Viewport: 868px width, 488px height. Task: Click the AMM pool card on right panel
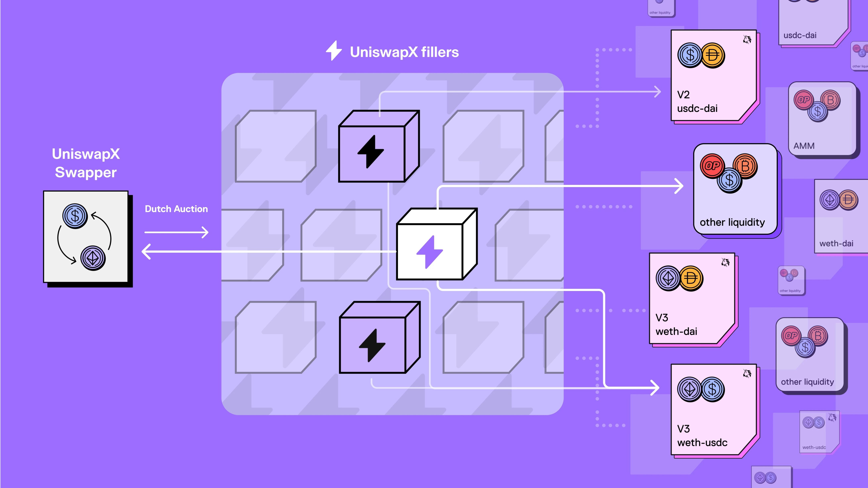coord(820,122)
